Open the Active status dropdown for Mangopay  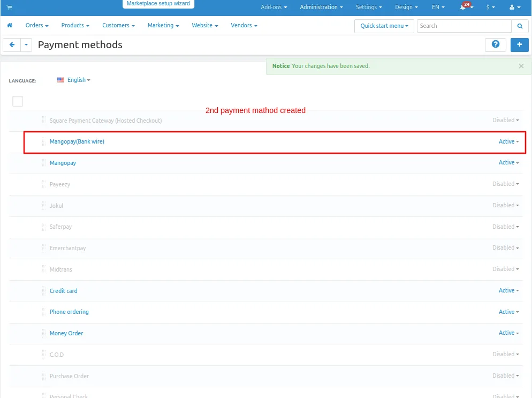point(508,163)
